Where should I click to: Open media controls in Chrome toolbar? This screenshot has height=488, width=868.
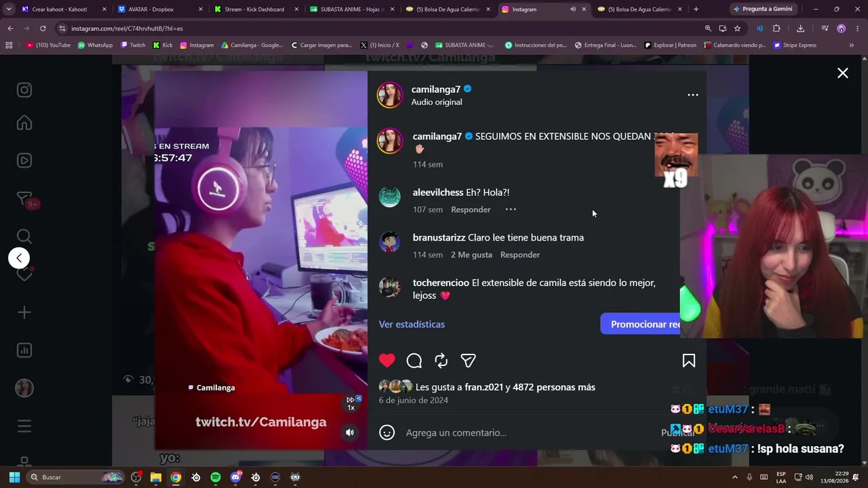click(x=825, y=28)
